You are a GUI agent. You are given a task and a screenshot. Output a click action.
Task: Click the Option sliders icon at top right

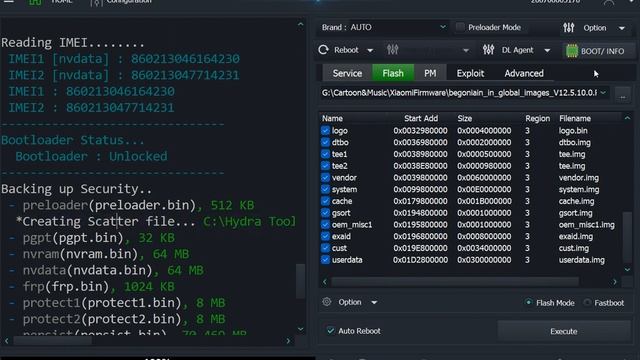coord(569,28)
